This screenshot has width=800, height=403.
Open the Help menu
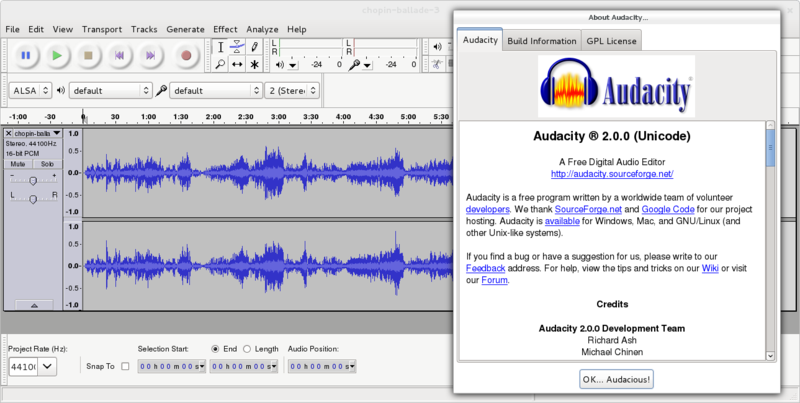(x=296, y=29)
